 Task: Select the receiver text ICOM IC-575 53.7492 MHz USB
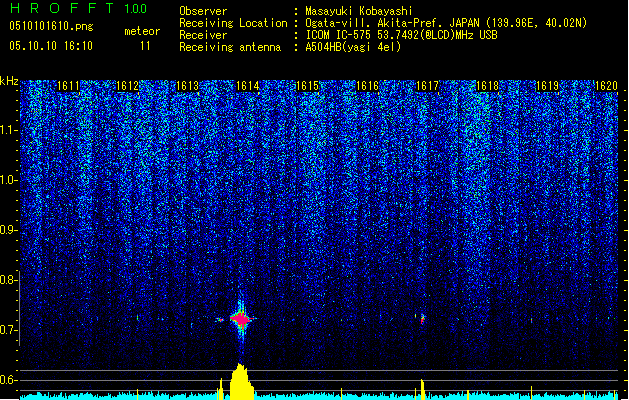[402, 35]
